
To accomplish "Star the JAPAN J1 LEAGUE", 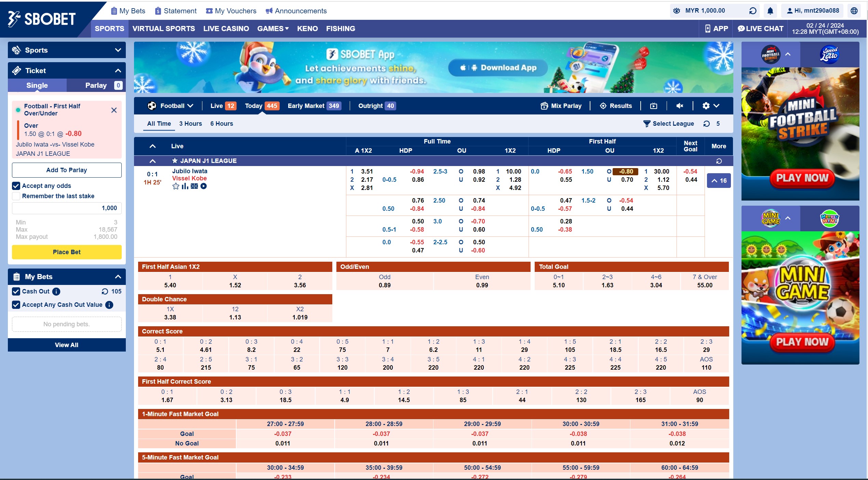I will click(x=175, y=161).
